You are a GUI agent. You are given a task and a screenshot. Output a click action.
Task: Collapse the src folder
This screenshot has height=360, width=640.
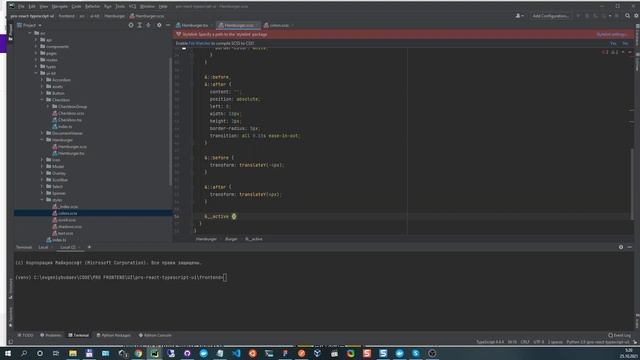point(30,33)
